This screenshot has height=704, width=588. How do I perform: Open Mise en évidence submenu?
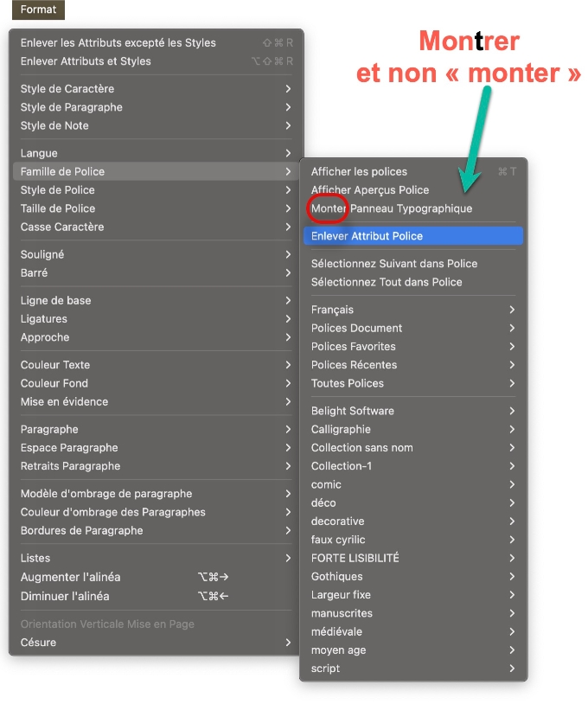coord(157,402)
